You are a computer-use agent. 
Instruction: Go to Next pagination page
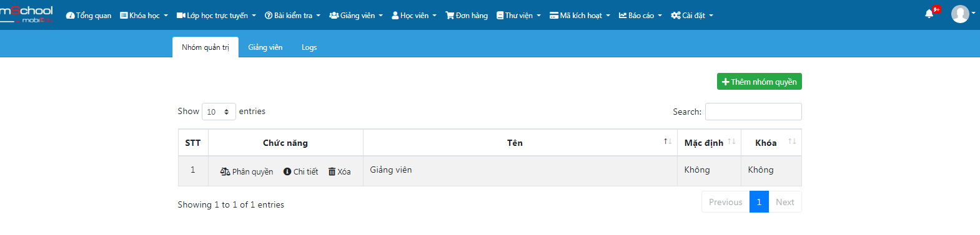pos(785,202)
